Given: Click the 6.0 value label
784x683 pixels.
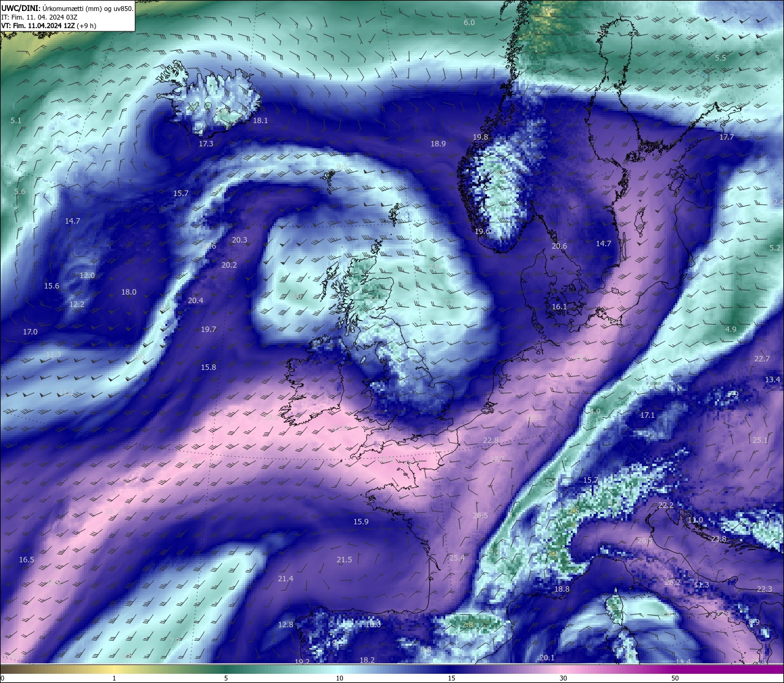Looking at the screenshot, I should coord(469,22).
